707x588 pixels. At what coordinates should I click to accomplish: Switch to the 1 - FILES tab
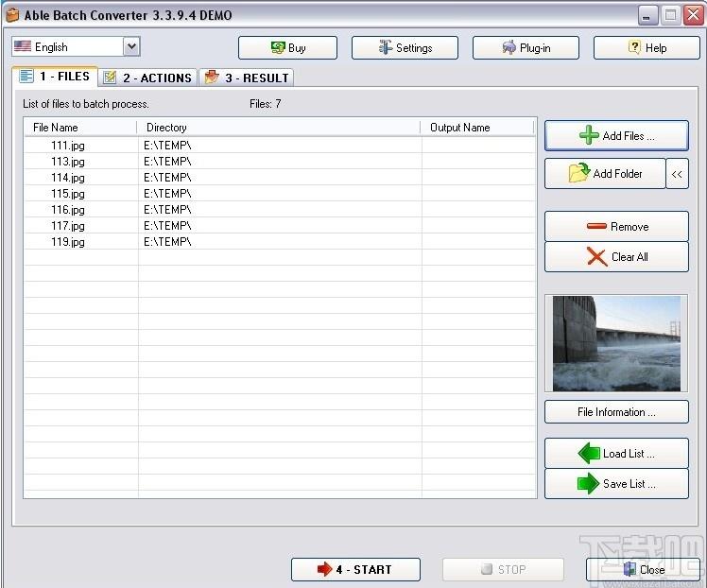click(x=55, y=77)
